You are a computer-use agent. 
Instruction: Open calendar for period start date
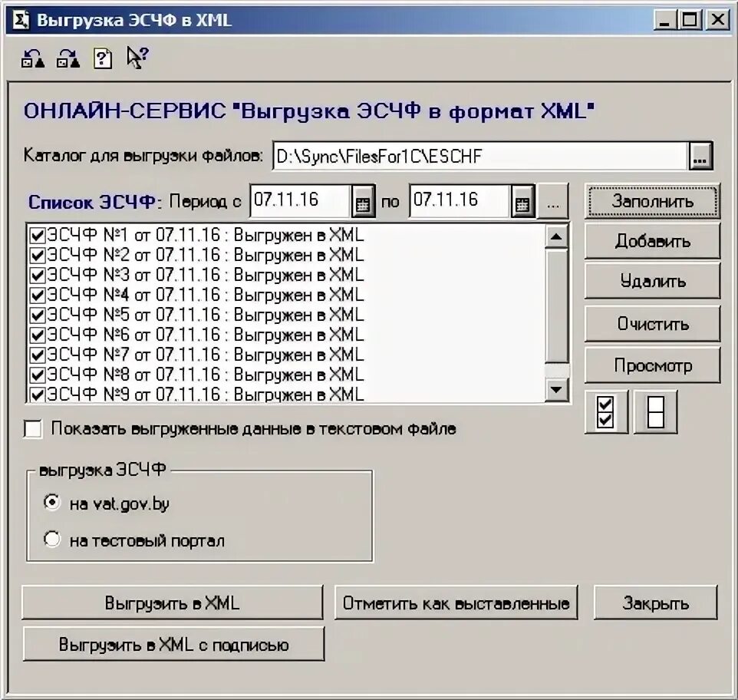pyautogui.click(x=362, y=202)
